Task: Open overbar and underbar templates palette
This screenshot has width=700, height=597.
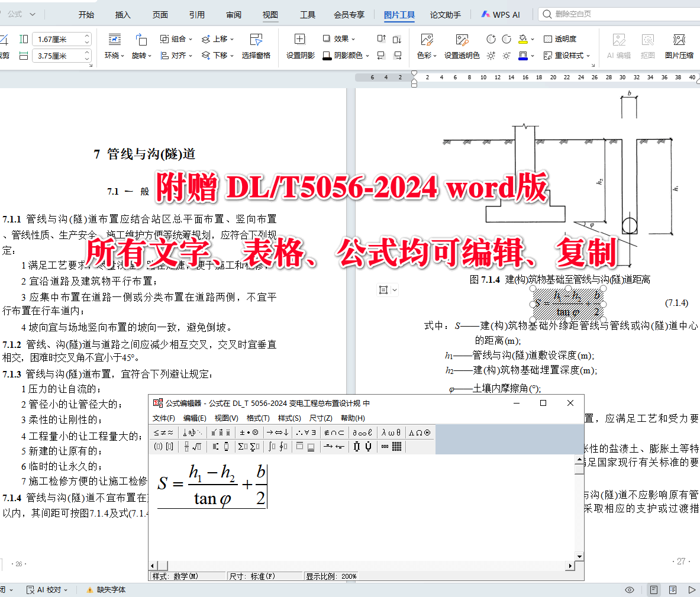Action: 305,446
